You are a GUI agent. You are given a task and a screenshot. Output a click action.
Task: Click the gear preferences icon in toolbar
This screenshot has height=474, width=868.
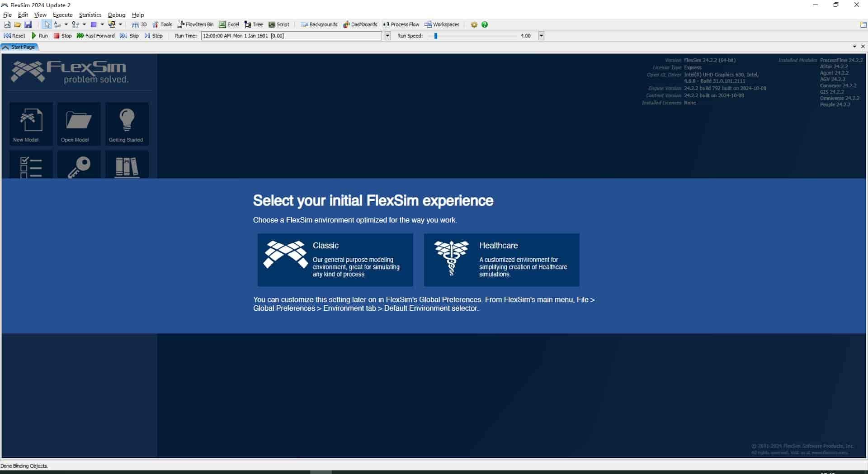tap(474, 24)
